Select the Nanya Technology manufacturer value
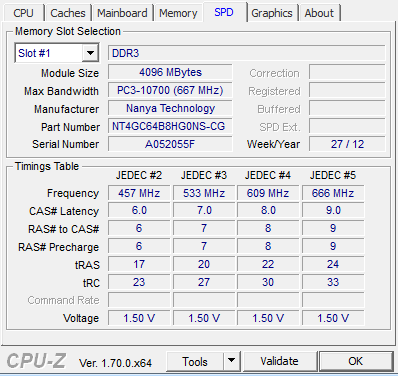This screenshot has width=398, height=376. [x=170, y=108]
